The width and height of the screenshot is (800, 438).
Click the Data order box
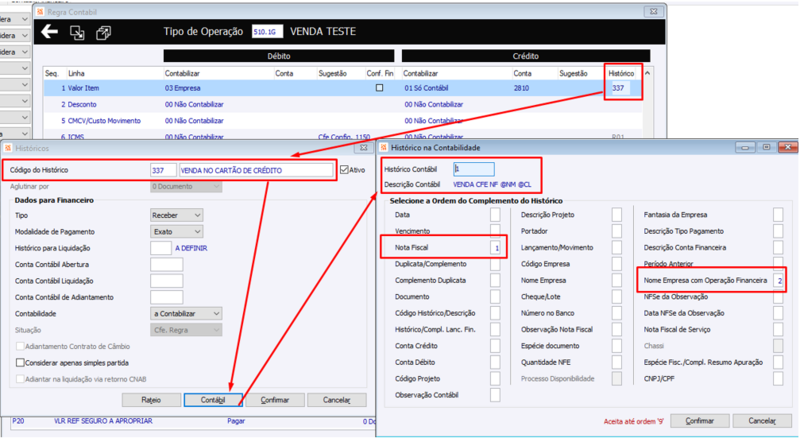[x=495, y=215]
